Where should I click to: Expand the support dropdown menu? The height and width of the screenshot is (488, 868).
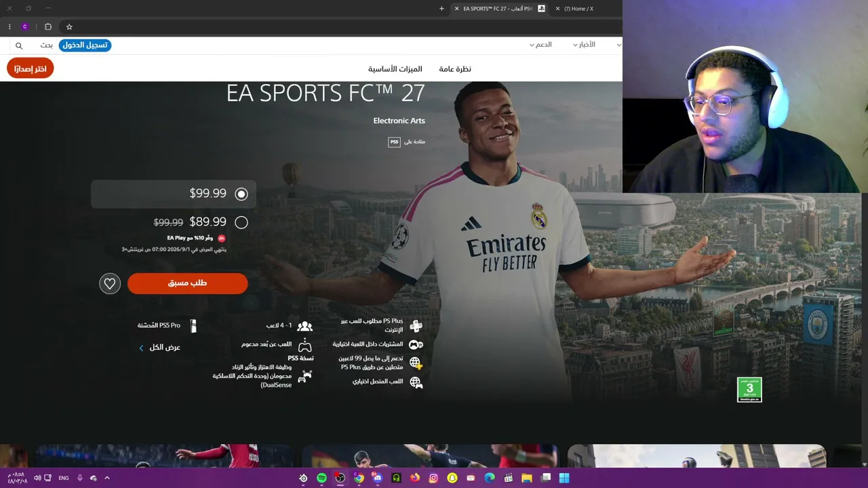point(540,45)
